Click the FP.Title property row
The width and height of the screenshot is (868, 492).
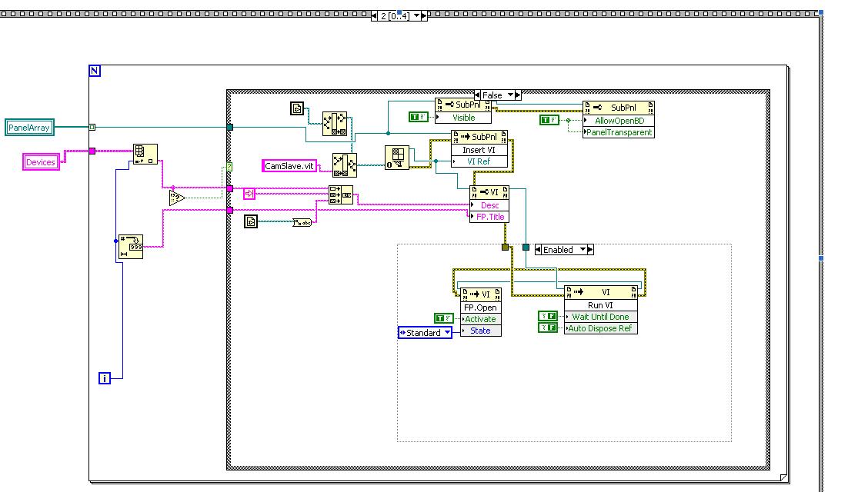point(489,217)
